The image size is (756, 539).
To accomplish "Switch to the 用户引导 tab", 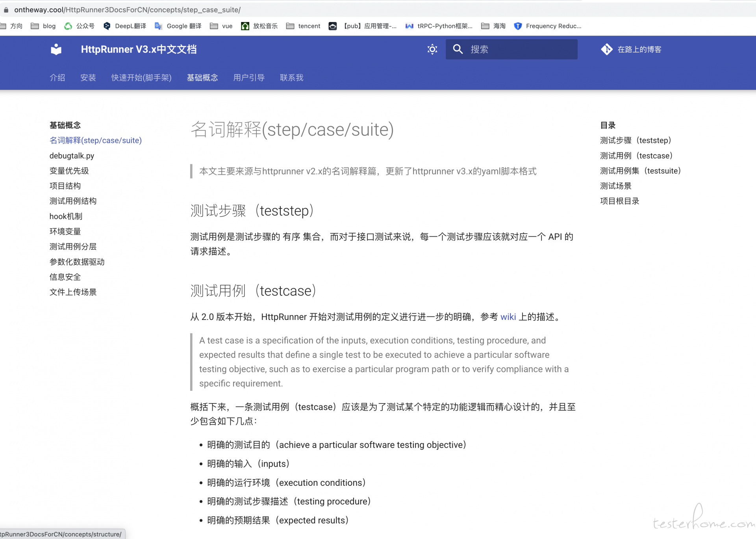I will tap(249, 78).
